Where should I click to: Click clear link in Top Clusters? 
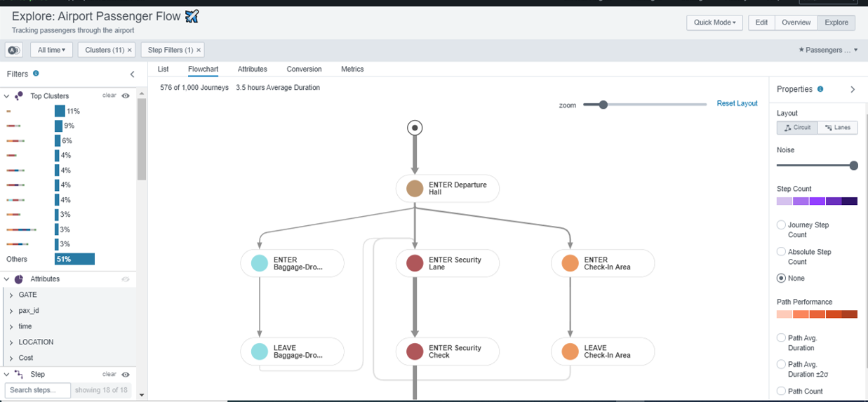tap(109, 95)
